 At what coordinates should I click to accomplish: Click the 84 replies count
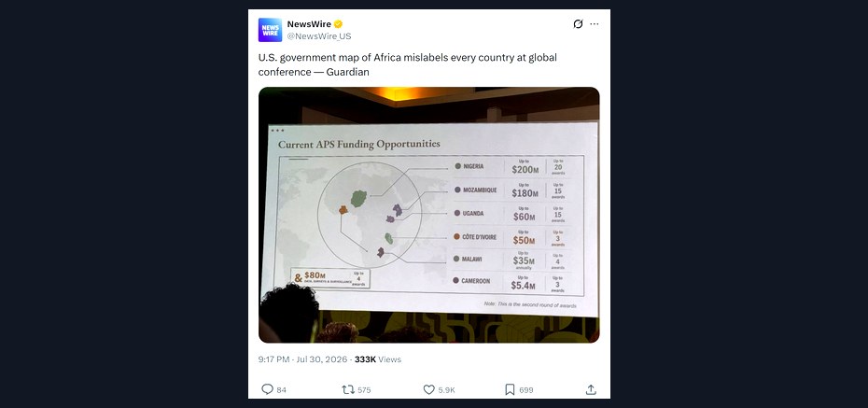pos(281,389)
